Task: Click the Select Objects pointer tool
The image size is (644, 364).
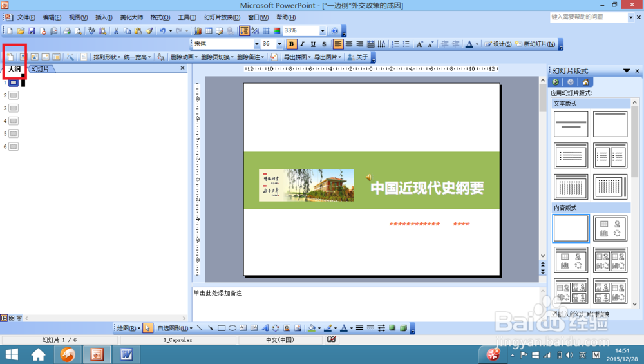Action: [x=148, y=328]
